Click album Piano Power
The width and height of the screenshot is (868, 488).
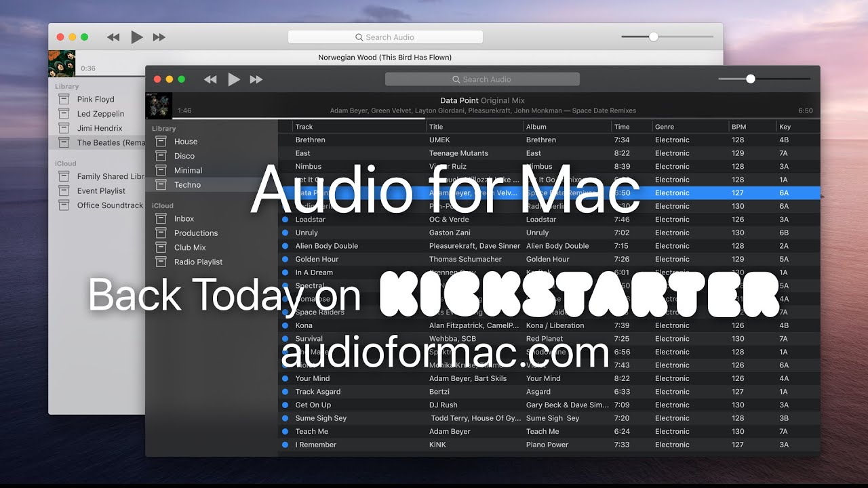point(547,445)
